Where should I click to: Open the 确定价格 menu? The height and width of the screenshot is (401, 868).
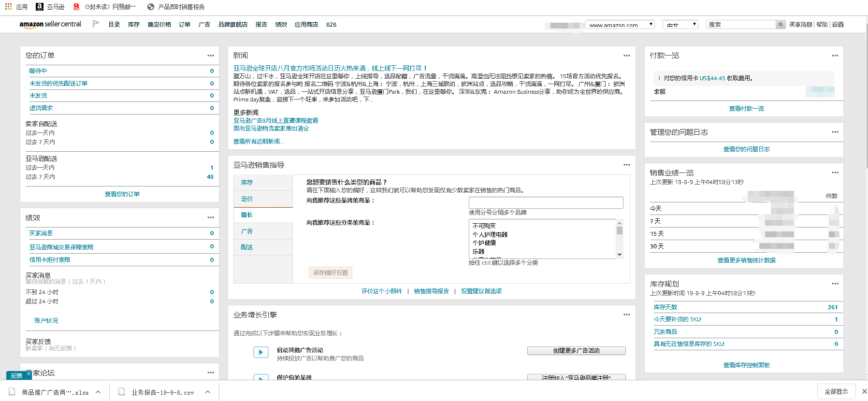[159, 25]
